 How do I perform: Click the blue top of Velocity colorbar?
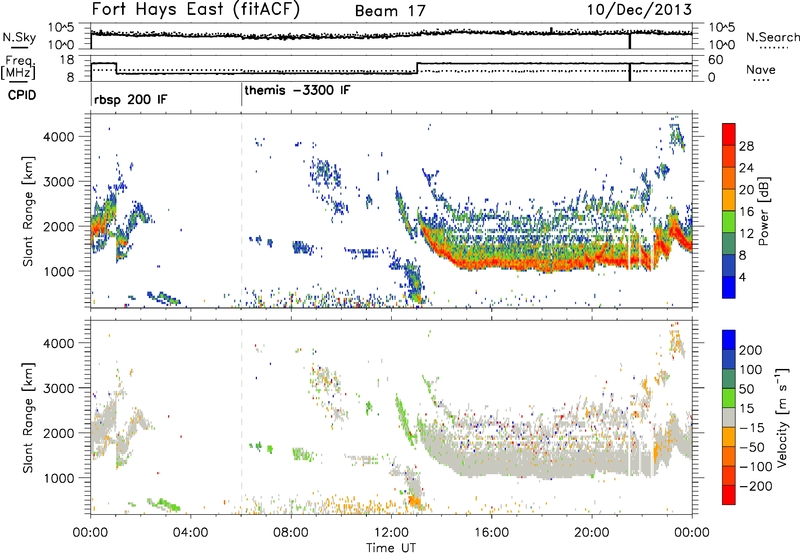click(x=729, y=340)
